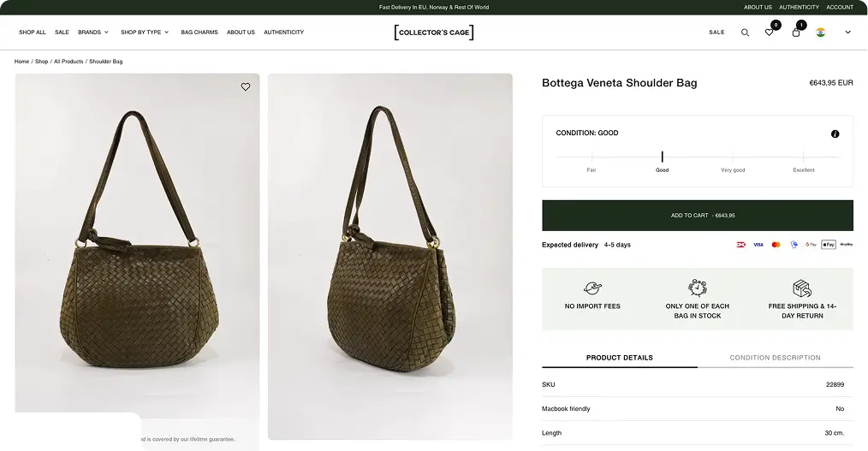Image resolution: width=868 pixels, height=451 pixels.
Task: Click the condition info icon
Action: tap(835, 134)
